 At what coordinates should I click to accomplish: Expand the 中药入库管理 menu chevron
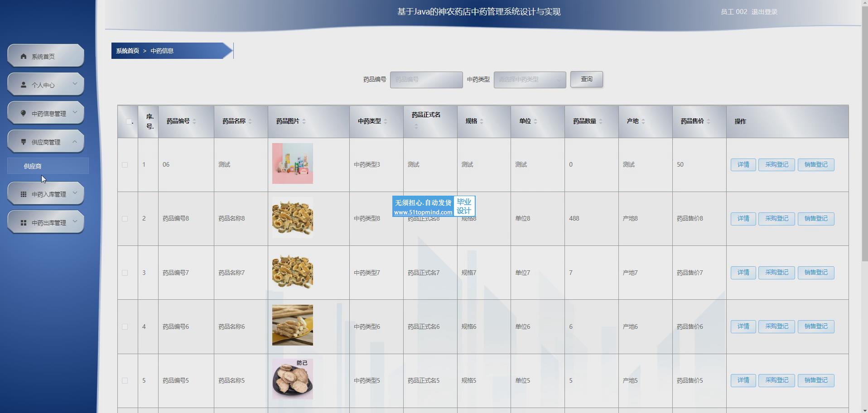pos(75,193)
